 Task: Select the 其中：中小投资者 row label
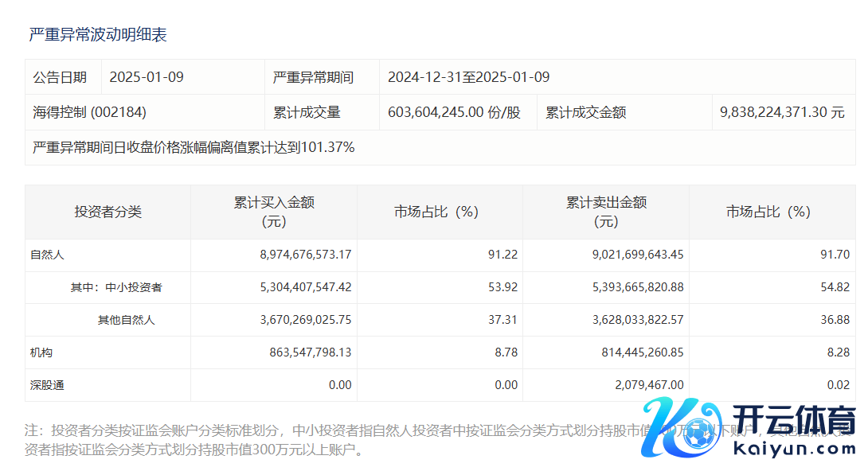coord(116,287)
